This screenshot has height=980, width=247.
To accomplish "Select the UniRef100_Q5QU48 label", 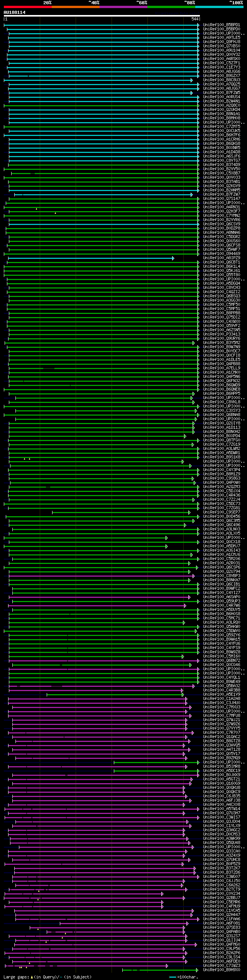I will coord(222,843).
